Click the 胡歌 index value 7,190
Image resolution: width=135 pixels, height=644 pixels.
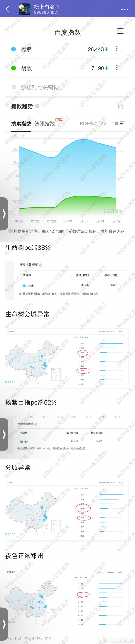coord(98,68)
